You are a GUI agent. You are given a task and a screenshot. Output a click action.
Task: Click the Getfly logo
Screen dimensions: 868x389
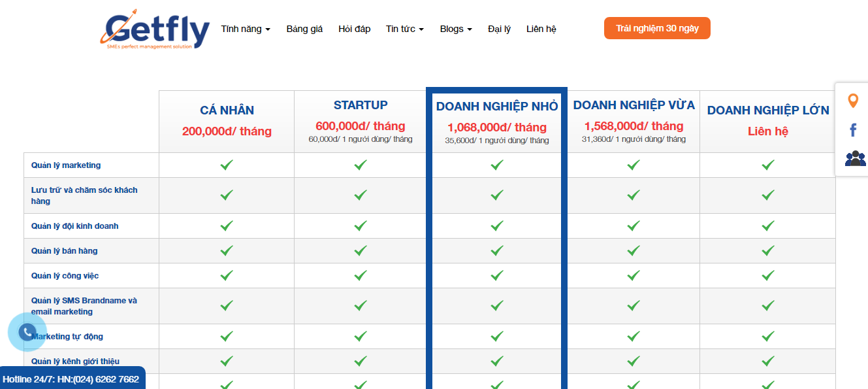pyautogui.click(x=155, y=30)
